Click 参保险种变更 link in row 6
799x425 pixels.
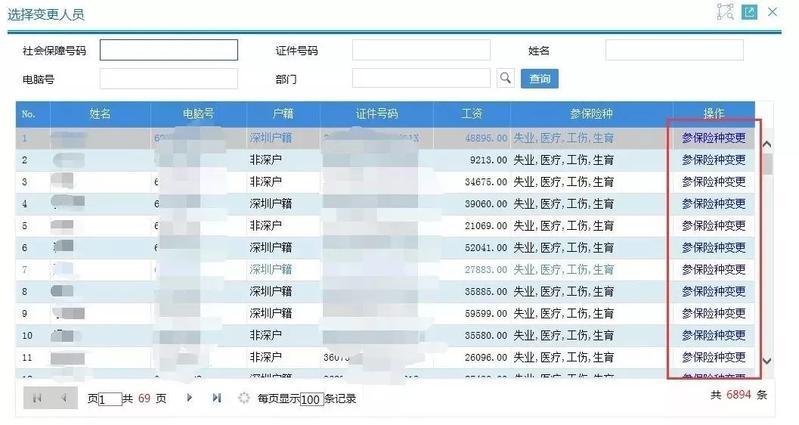(x=713, y=247)
